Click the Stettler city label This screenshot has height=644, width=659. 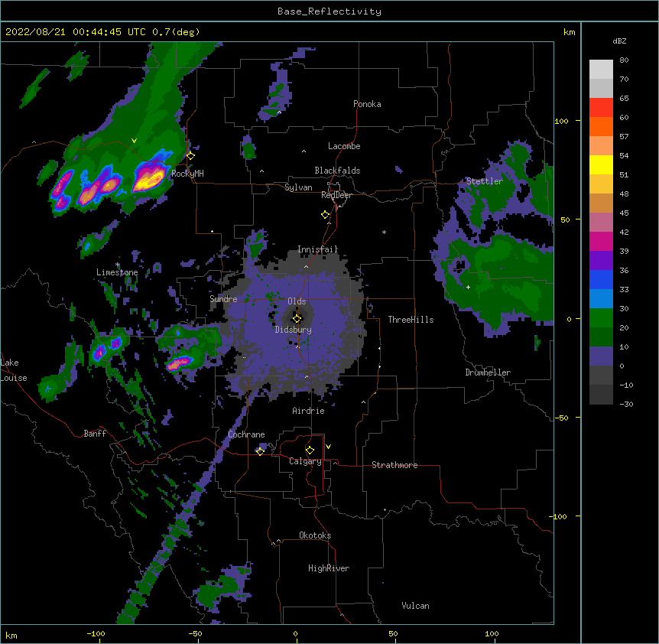pos(485,181)
